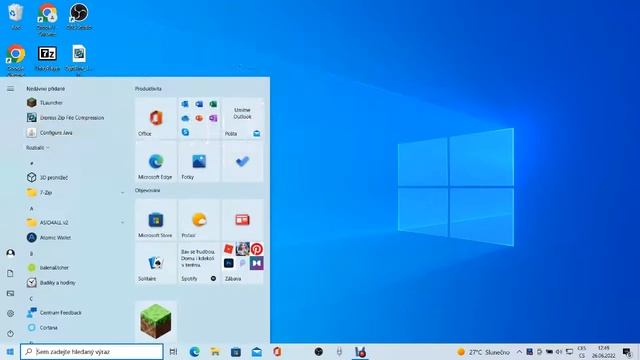
Task: Click the Objevování group header
Action: point(147,190)
